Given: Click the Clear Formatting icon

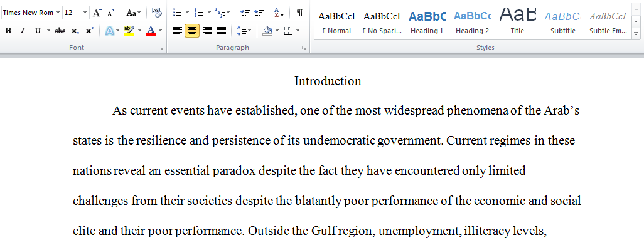Looking at the screenshot, I should pos(156,13).
